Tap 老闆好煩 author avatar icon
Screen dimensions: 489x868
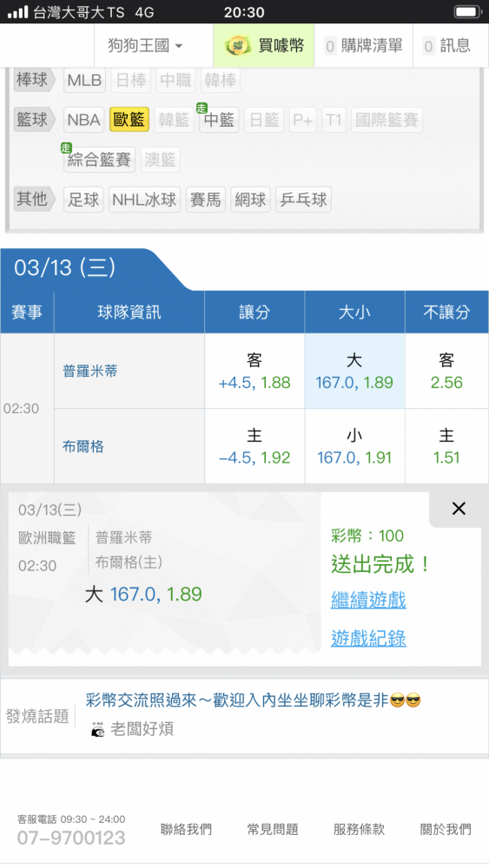98,730
